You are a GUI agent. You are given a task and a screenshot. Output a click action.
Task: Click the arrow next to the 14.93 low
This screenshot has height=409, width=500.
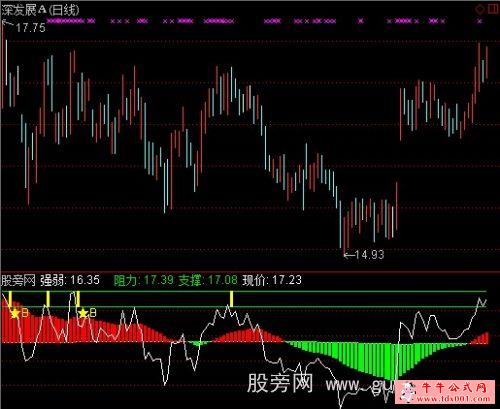tap(349, 256)
